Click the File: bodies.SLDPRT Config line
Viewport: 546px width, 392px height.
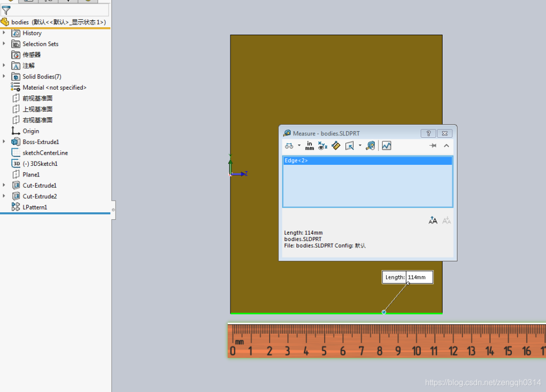coord(325,245)
